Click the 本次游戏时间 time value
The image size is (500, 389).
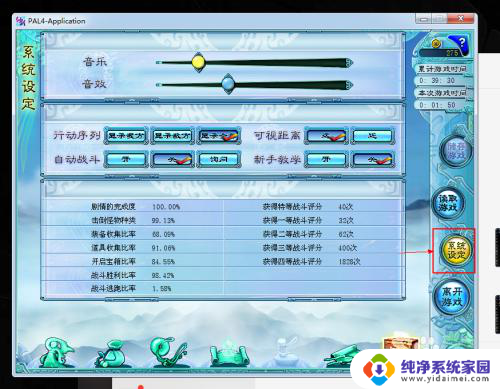(x=437, y=105)
